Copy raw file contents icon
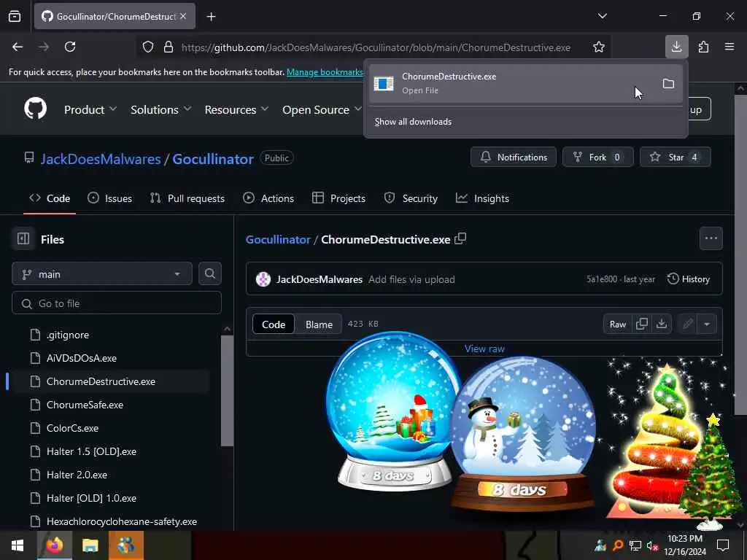Viewport: 747px width, 560px height. (642, 324)
